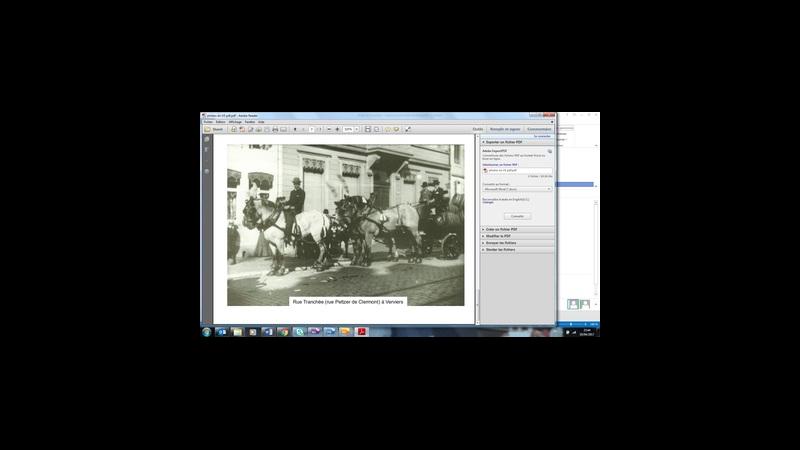800x450 pixels.
Task: Expand Créer un fichier PDF section
Action: pos(517,230)
